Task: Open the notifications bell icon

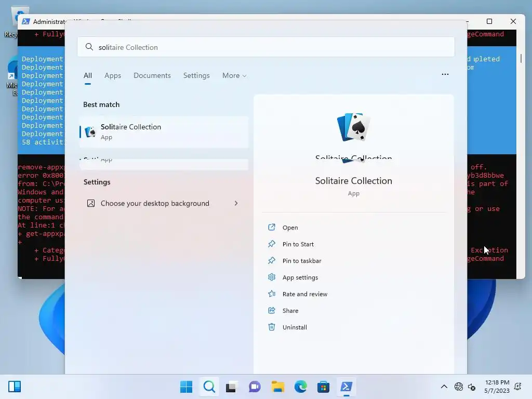Action: tap(518, 387)
